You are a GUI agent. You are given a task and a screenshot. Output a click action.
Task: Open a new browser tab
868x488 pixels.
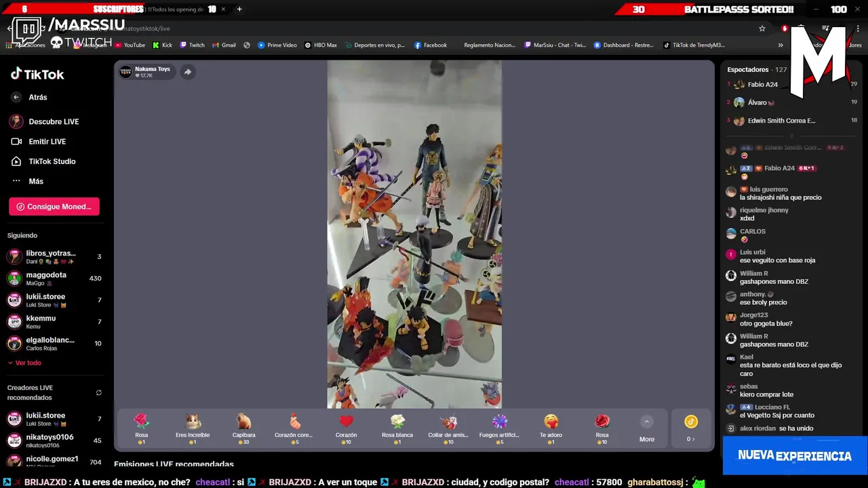click(239, 9)
